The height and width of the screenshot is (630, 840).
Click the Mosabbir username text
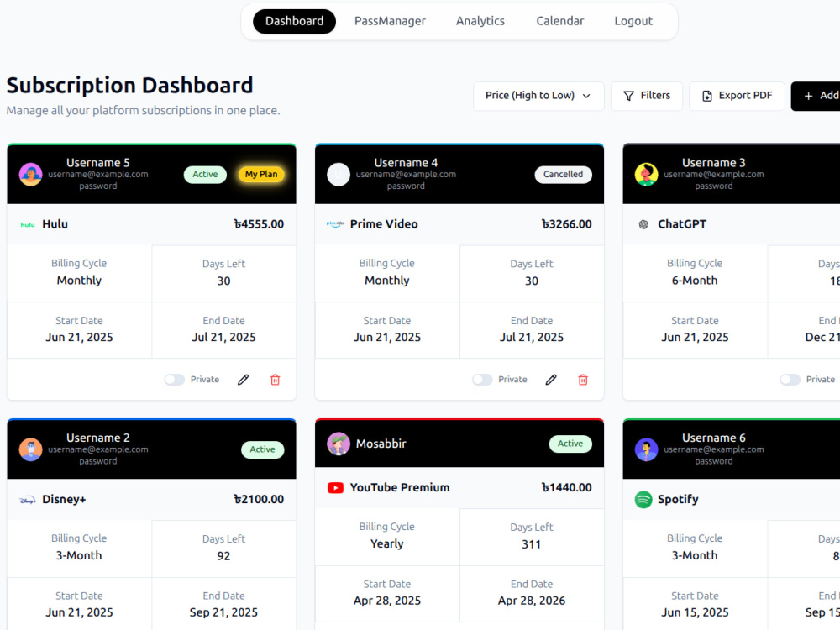tap(381, 444)
